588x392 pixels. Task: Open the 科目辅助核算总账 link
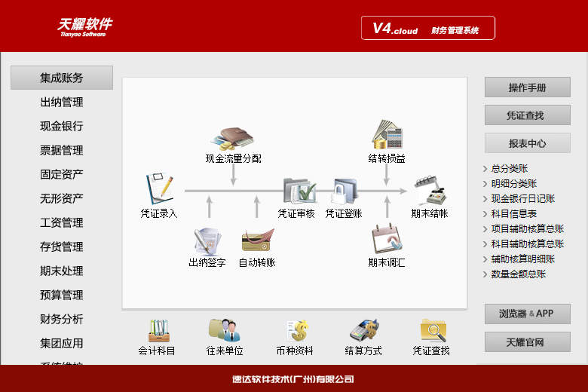[528, 243]
